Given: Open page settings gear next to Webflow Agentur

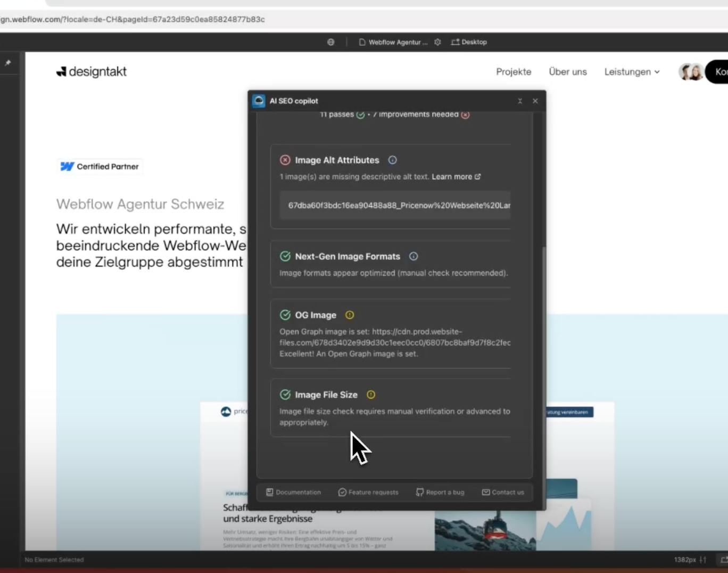Looking at the screenshot, I should point(437,42).
